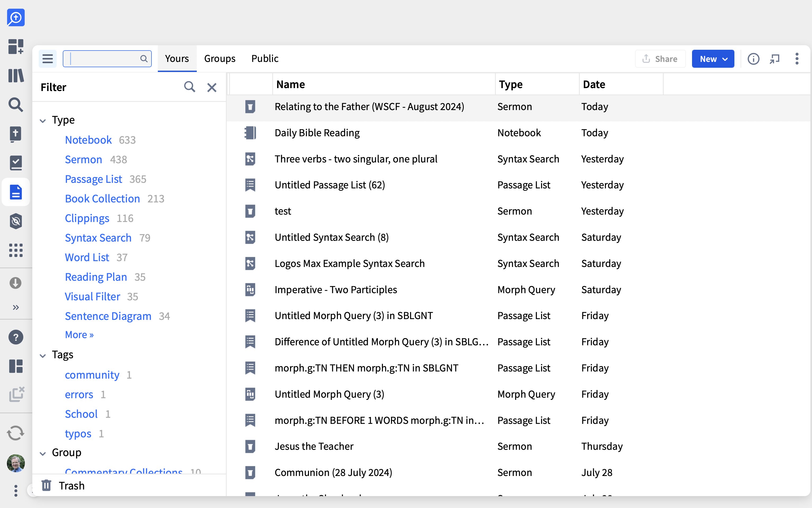Sort by the Type column header

(x=511, y=84)
